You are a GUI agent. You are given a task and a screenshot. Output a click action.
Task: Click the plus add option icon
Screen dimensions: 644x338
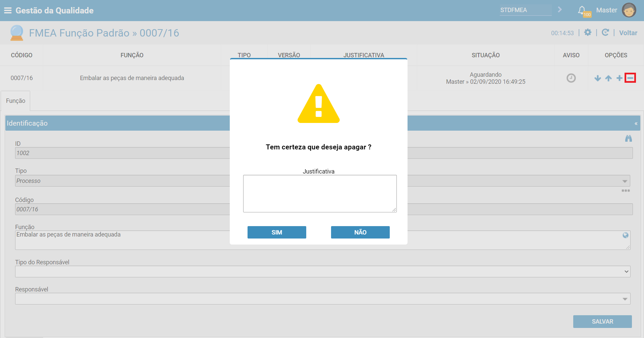pyautogui.click(x=620, y=78)
